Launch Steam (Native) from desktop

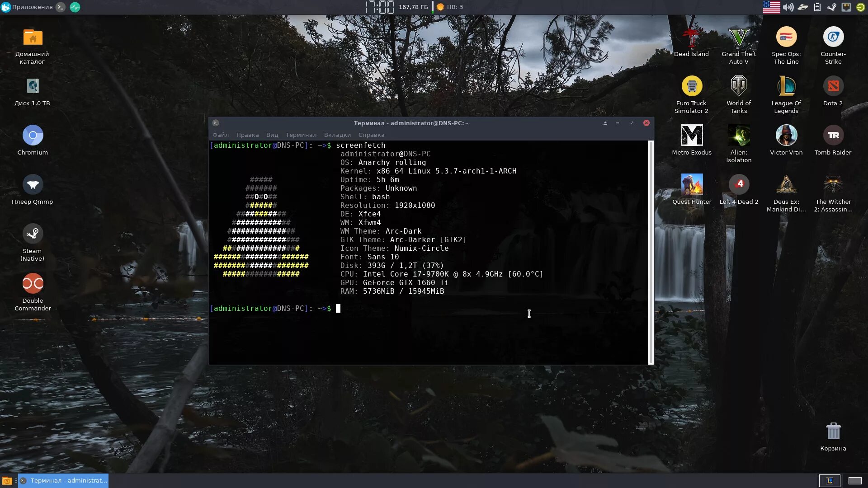pos(33,234)
